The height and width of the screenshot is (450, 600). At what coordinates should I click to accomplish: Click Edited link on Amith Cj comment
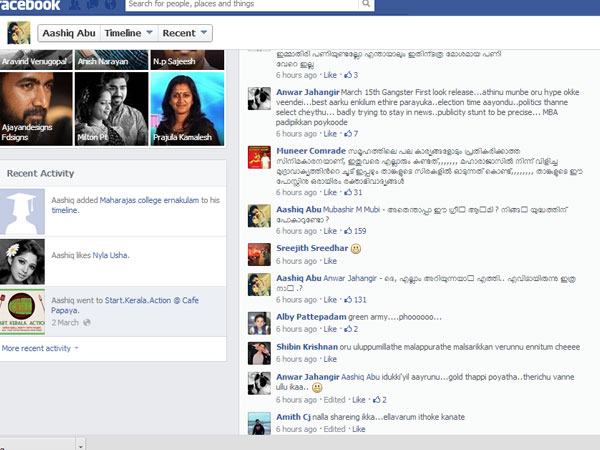[334, 429]
